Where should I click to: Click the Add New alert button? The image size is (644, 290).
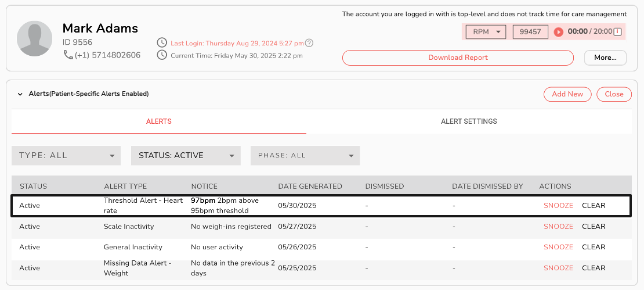(567, 94)
